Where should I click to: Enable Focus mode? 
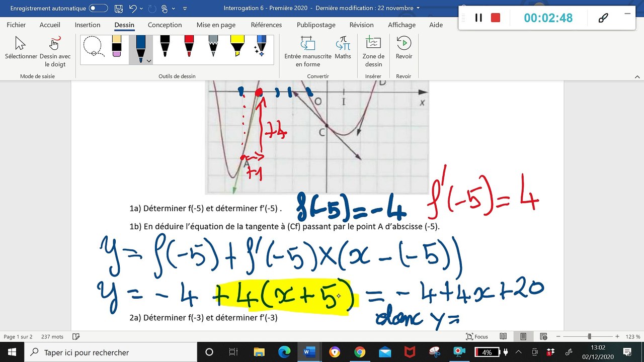[476, 336]
